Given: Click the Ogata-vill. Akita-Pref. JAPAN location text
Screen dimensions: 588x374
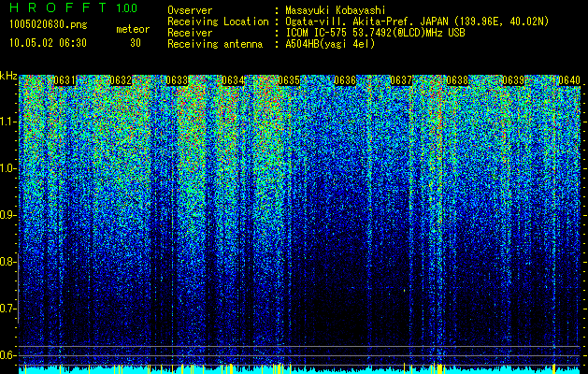Looking at the screenshot, I should pos(417,22).
